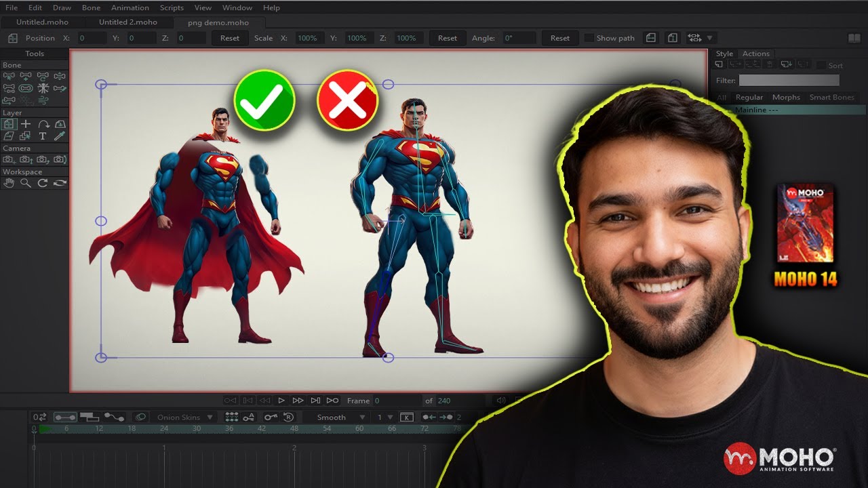Switch to the Untitled.moho tab

coord(42,22)
